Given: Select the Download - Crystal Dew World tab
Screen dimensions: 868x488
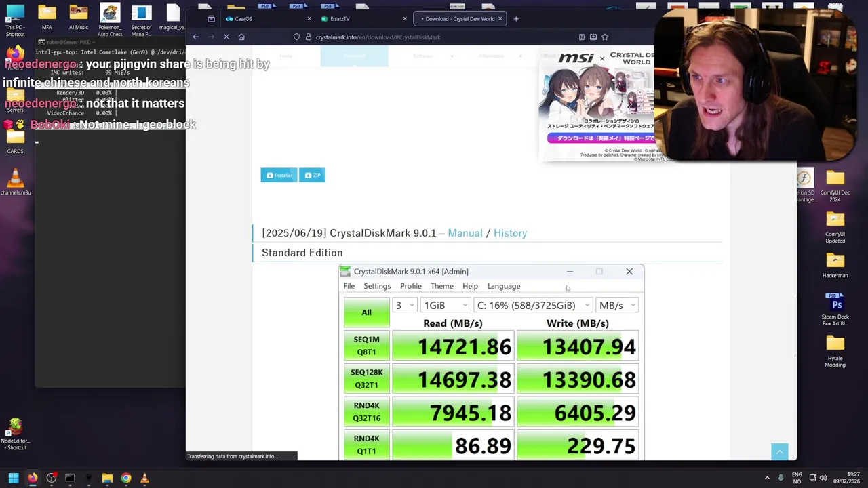Looking at the screenshot, I should click(459, 19).
